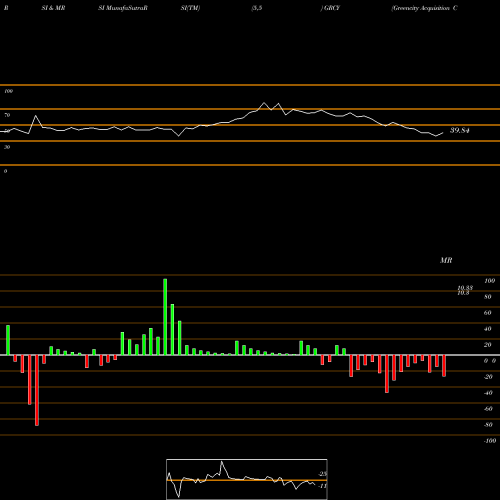The height and width of the screenshot is (500, 500).
Task: Click the RSI 30 level label
Action: click(x=7, y=147)
